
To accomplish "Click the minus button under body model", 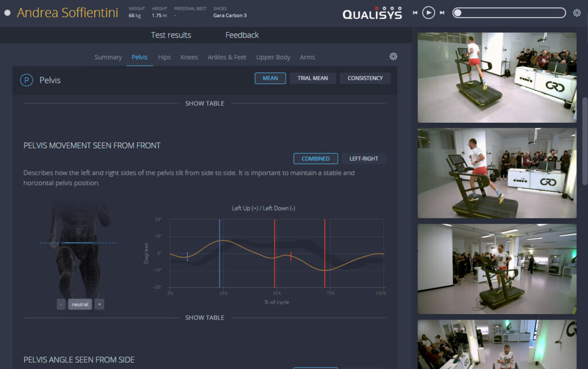I will point(61,304).
